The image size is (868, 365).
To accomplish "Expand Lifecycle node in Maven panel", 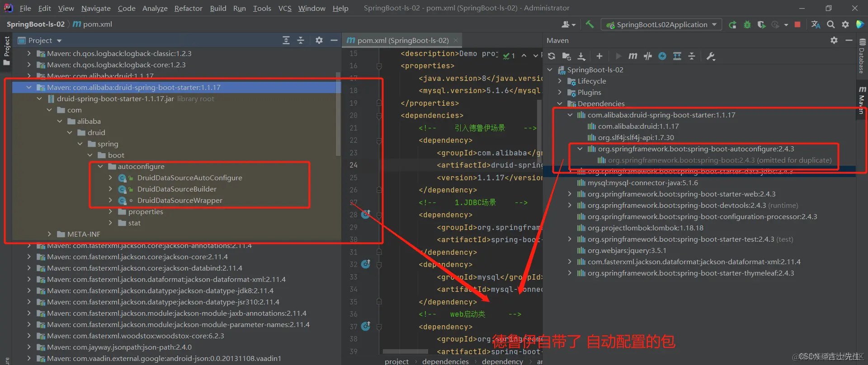I will (560, 81).
